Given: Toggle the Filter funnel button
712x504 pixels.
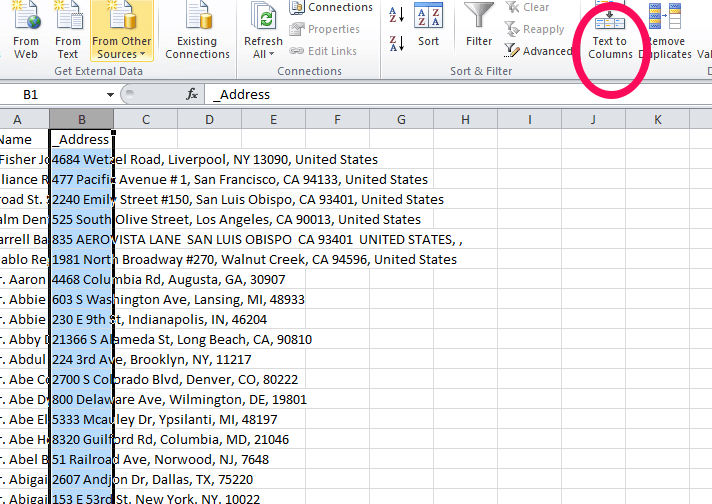Looking at the screenshot, I should (x=479, y=25).
